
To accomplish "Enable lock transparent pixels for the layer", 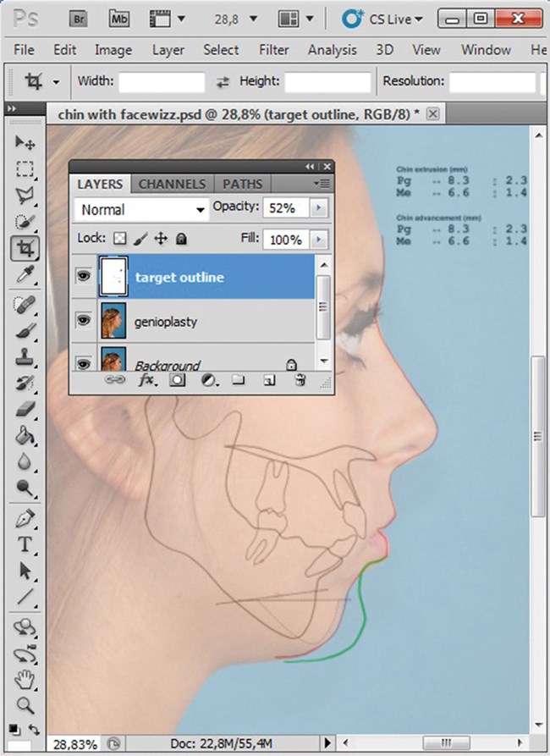I will [x=120, y=239].
